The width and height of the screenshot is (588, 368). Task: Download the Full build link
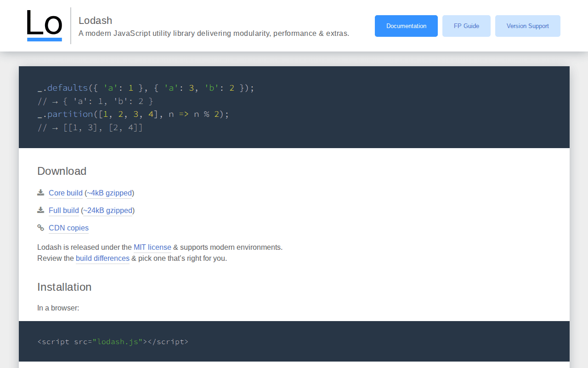point(64,211)
